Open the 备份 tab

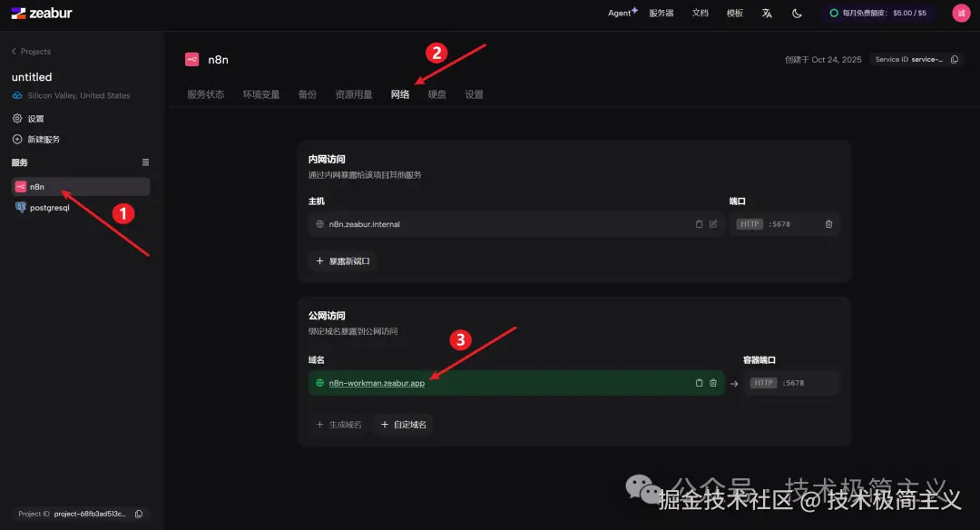coord(308,93)
